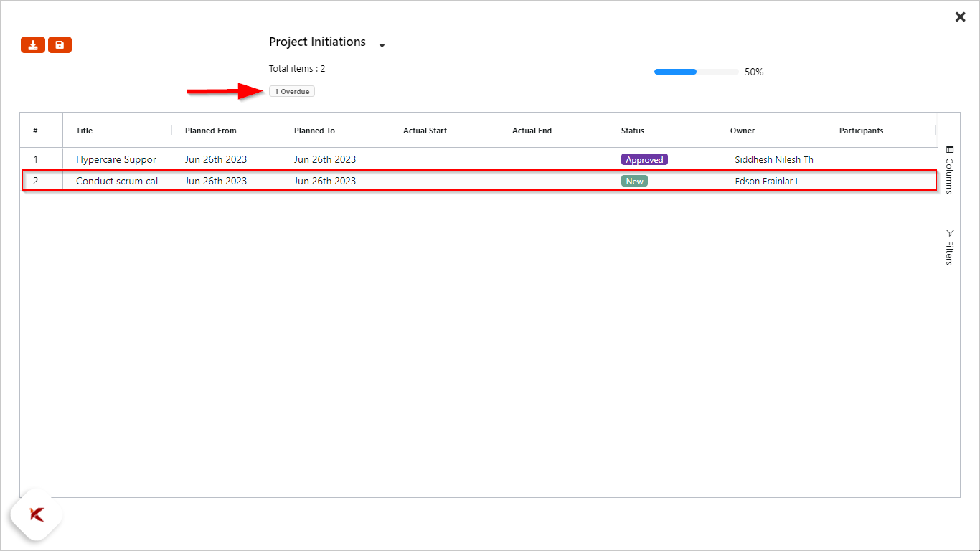The image size is (980, 551).
Task: Click the New status badge
Action: point(633,181)
